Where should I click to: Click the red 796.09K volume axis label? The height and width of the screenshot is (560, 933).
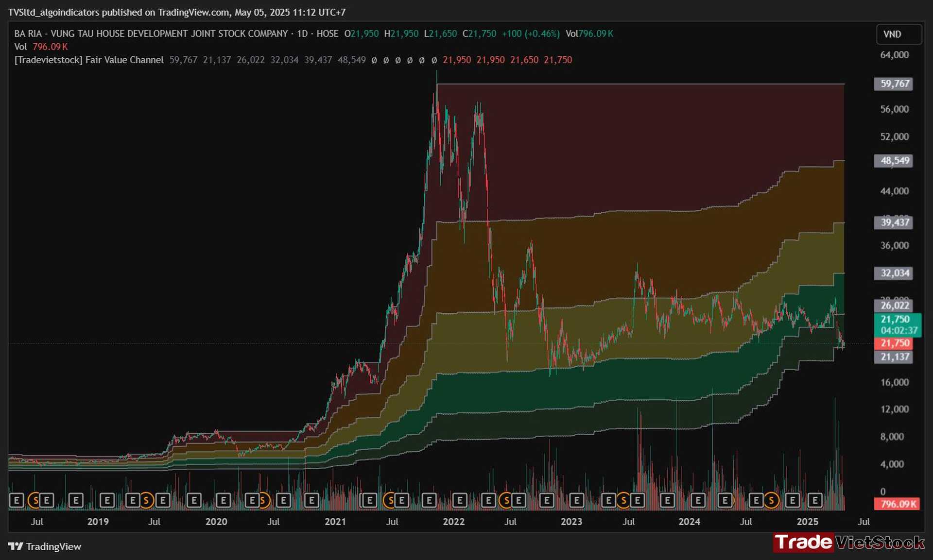click(897, 504)
